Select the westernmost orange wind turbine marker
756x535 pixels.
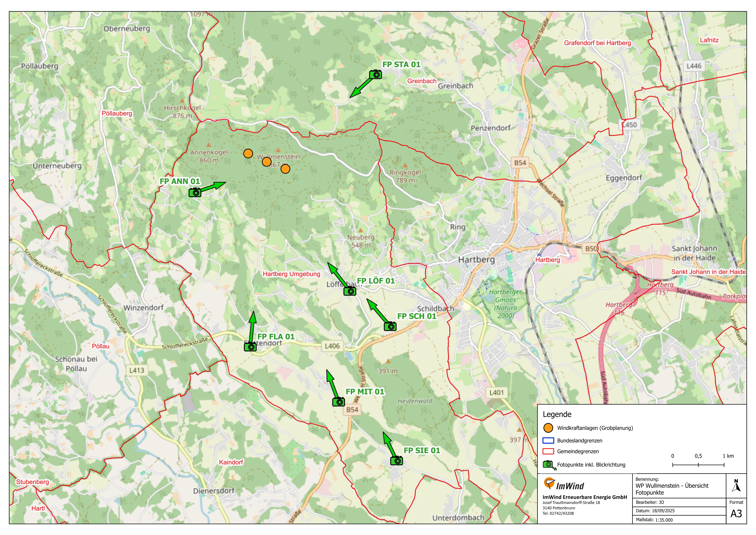click(x=248, y=154)
